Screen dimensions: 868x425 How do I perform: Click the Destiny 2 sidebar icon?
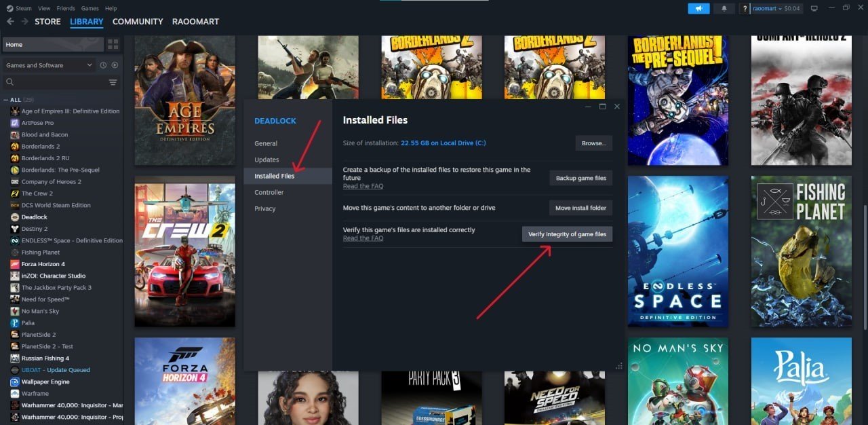coord(16,229)
